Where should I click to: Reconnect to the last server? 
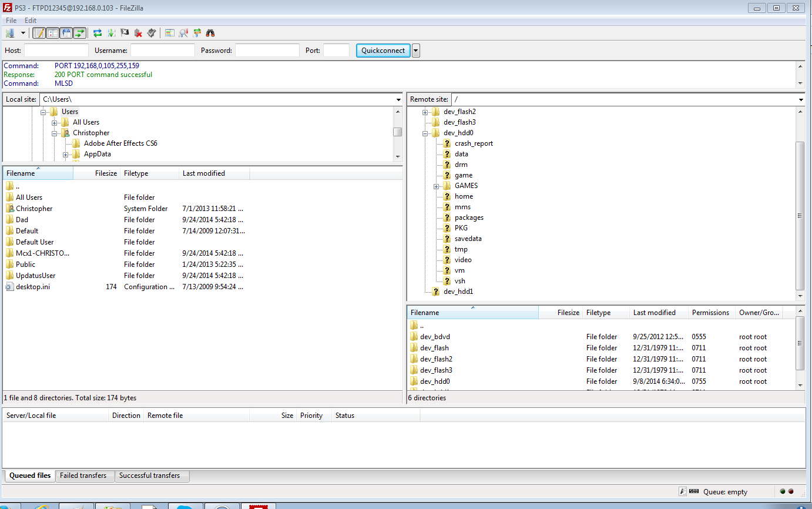152,33
